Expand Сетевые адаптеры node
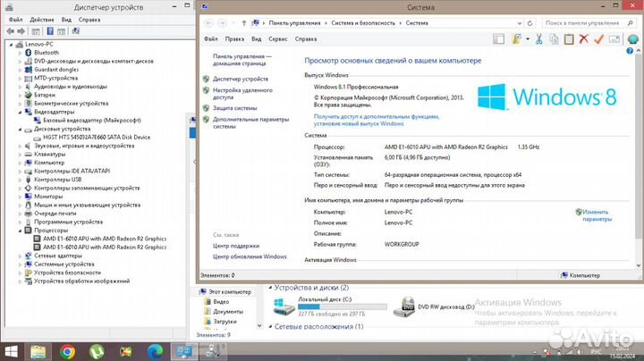The image size is (644, 361). [20, 256]
